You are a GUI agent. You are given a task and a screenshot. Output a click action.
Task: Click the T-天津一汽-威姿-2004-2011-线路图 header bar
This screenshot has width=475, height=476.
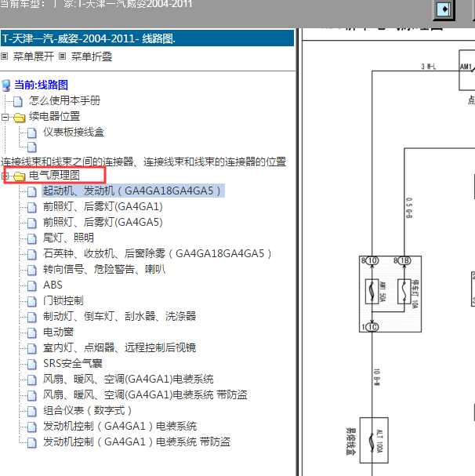pos(147,38)
